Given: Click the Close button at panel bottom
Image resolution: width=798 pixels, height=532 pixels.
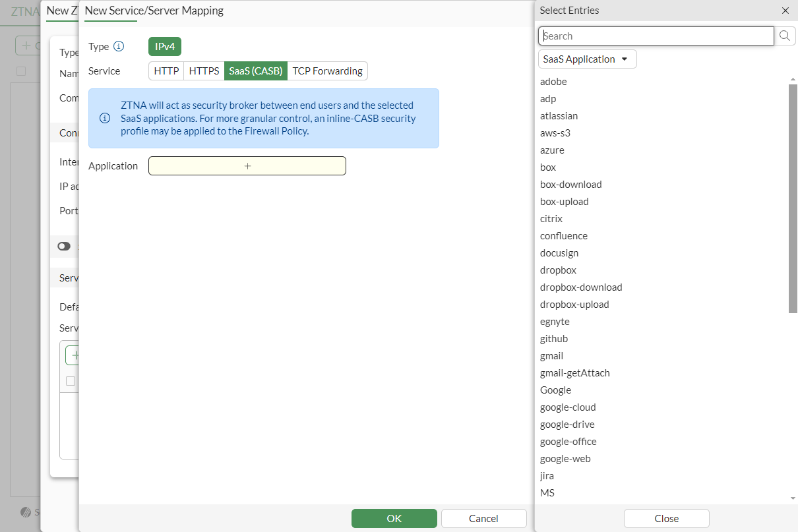Looking at the screenshot, I should (x=667, y=518).
